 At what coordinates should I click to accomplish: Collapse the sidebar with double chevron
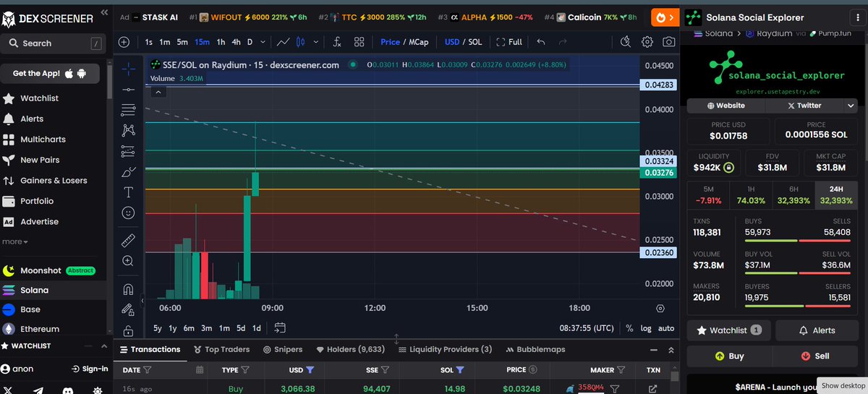coord(103,13)
